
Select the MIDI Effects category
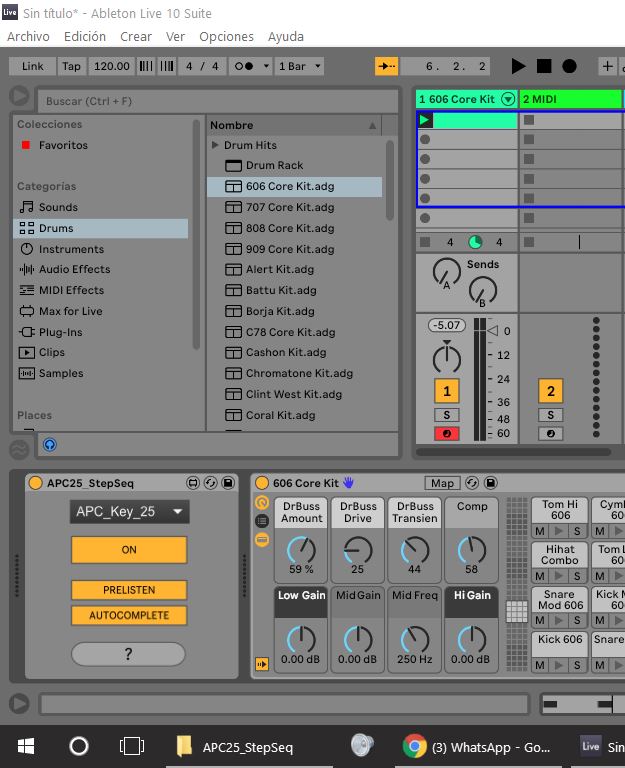pyautogui.click(x=101, y=290)
